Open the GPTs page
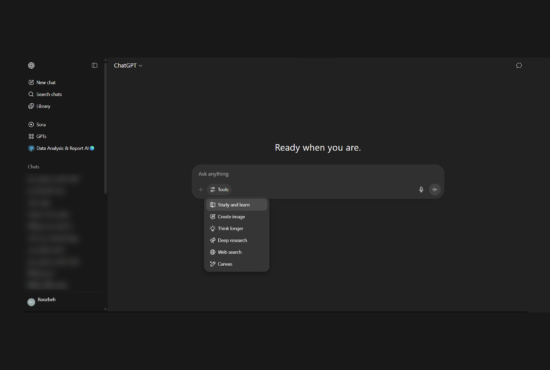Image resolution: width=550 pixels, height=370 pixels. click(x=37, y=136)
